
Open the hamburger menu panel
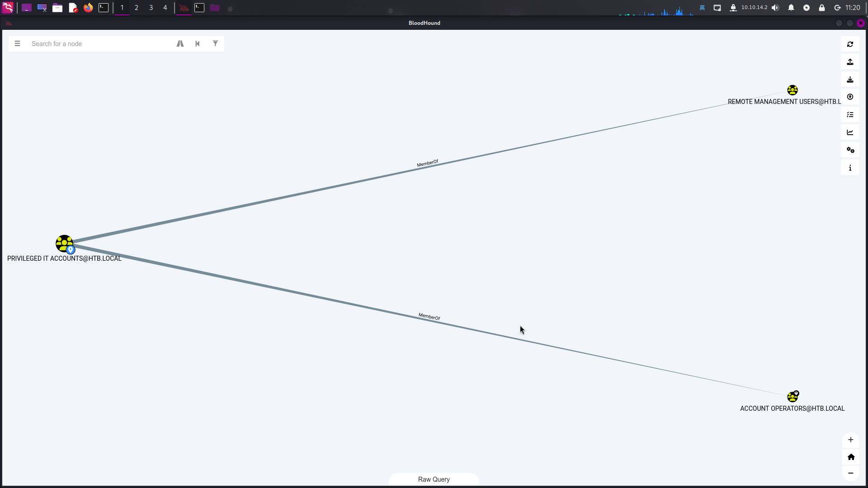17,44
